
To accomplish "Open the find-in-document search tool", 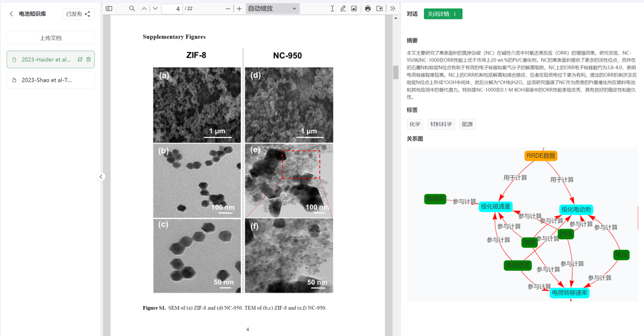I will (x=132, y=8).
